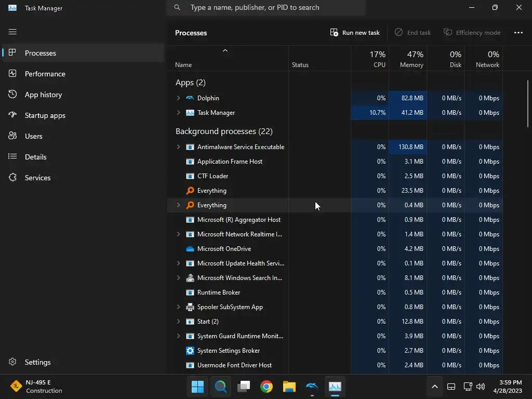Go to the Processes page
Viewport: 532px width, 399px height.
pyautogui.click(x=83, y=53)
